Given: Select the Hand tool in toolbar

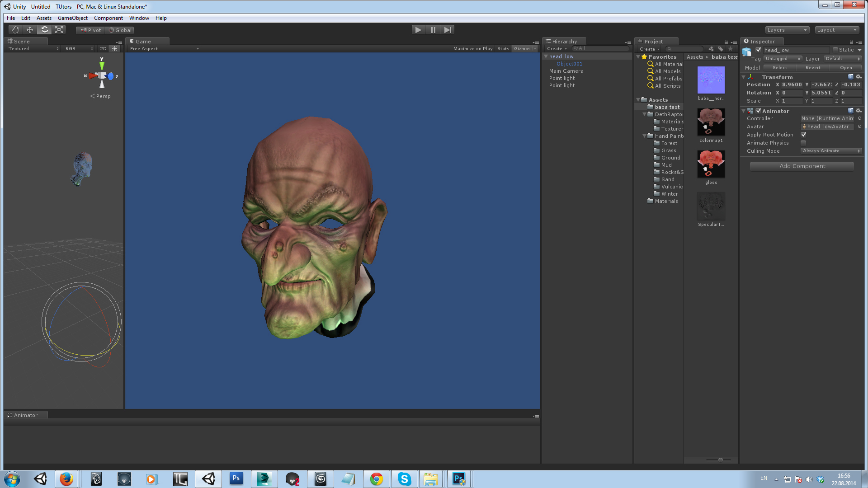Looking at the screenshot, I should coord(15,30).
